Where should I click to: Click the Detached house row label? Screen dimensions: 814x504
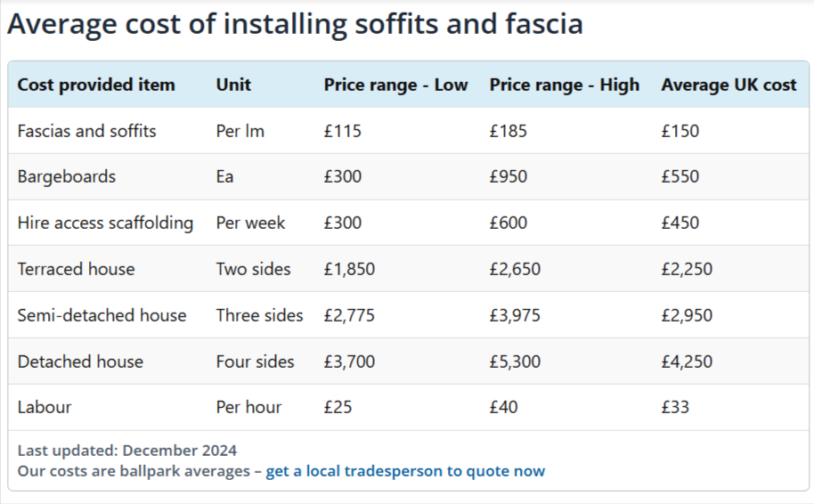[80, 362]
